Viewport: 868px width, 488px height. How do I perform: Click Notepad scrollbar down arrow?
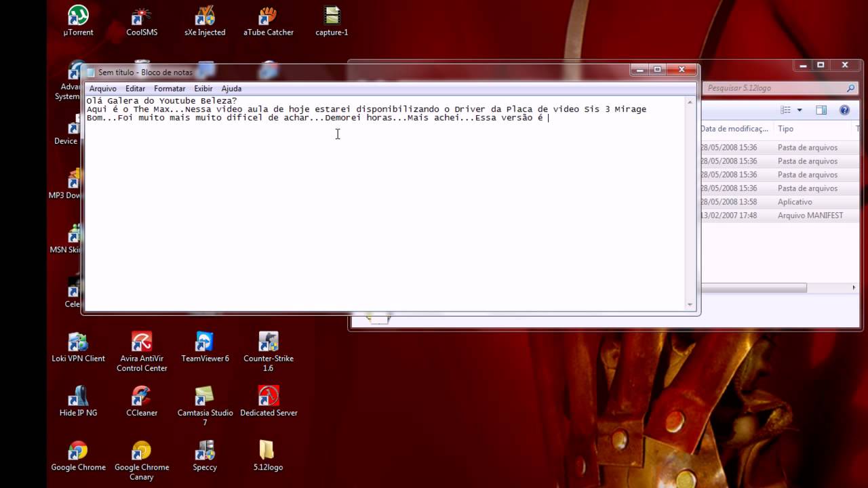click(x=690, y=304)
